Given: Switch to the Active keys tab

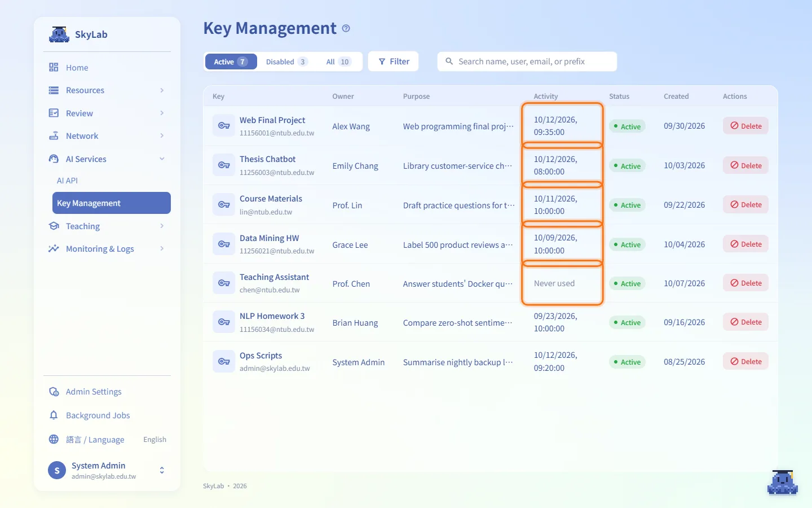Looking at the screenshot, I should point(231,62).
